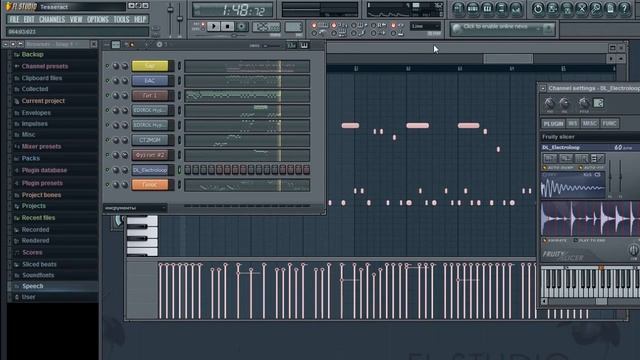The image size is (640, 360).
Task: Click the hourglass icon in top toolbar
Action: coord(581,9)
